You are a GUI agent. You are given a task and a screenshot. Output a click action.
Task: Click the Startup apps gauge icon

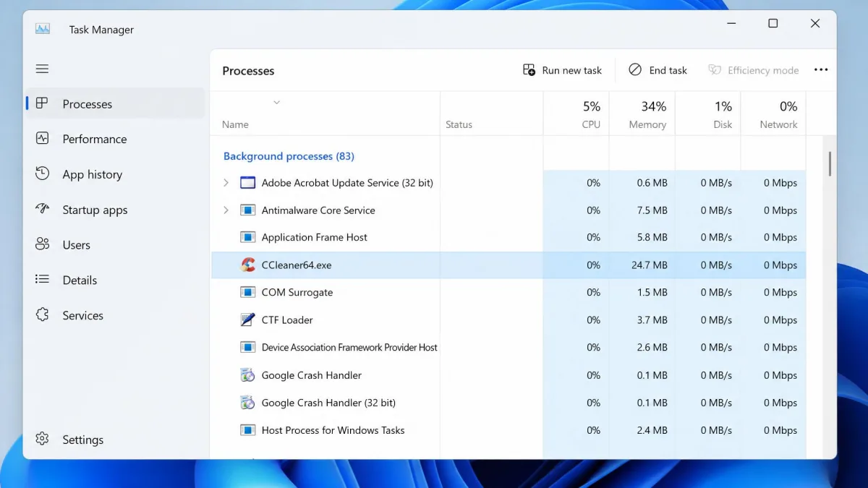[x=42, y=209]
